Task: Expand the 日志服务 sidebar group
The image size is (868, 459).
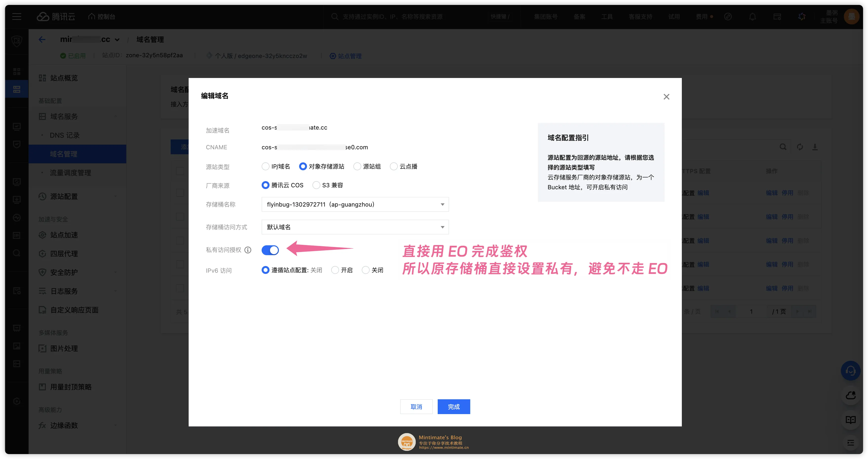Action: 77,291
